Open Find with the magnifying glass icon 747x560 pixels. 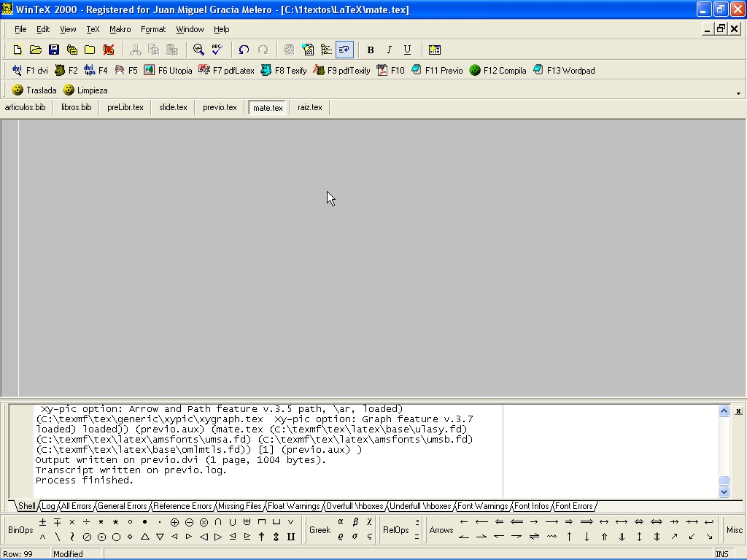(198, 50)
